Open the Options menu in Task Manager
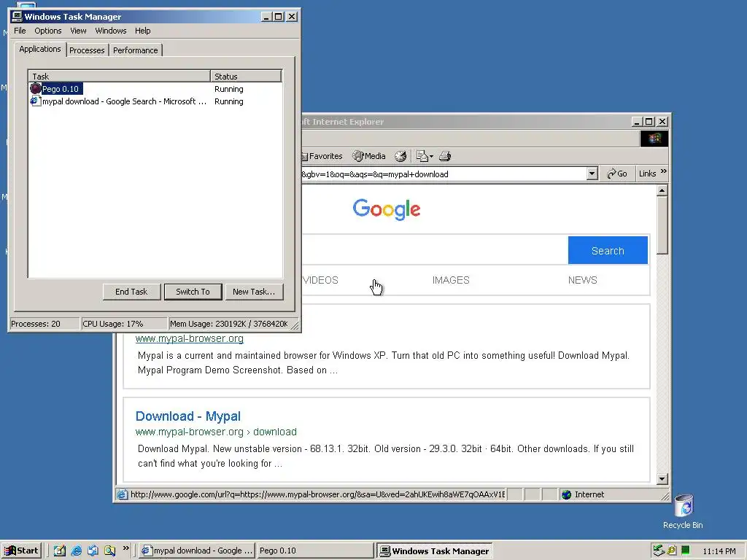This screenshot has width=747, height=560. click(x=47, y=31)
